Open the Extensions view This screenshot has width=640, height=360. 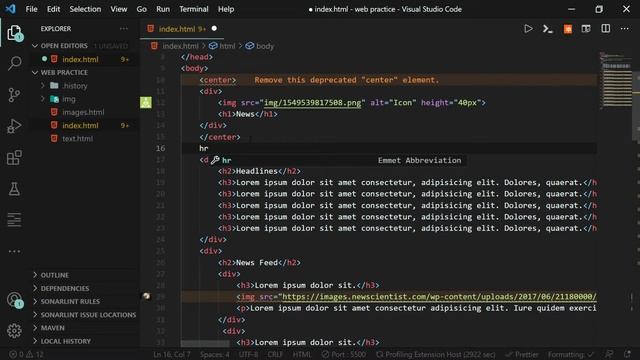coord(14,158)
